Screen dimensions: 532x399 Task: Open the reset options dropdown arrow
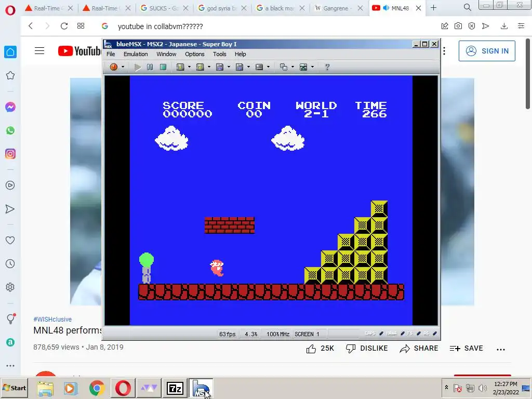click(x=123, y=67)
